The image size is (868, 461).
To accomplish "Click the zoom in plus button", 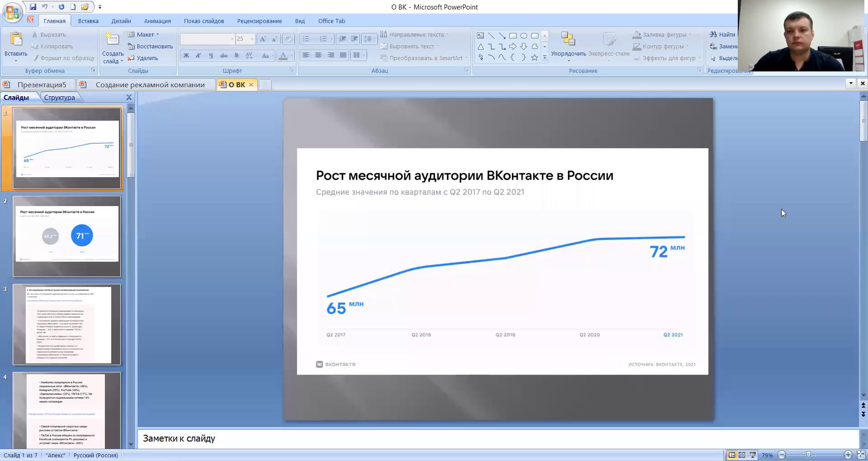I will tap(848, 455).
